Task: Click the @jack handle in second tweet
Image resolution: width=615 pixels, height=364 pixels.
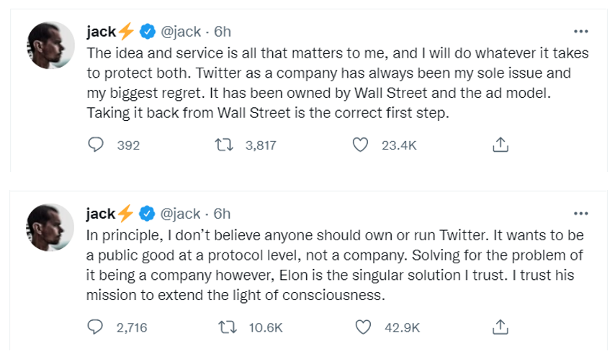Action: [x=180, y=214]
